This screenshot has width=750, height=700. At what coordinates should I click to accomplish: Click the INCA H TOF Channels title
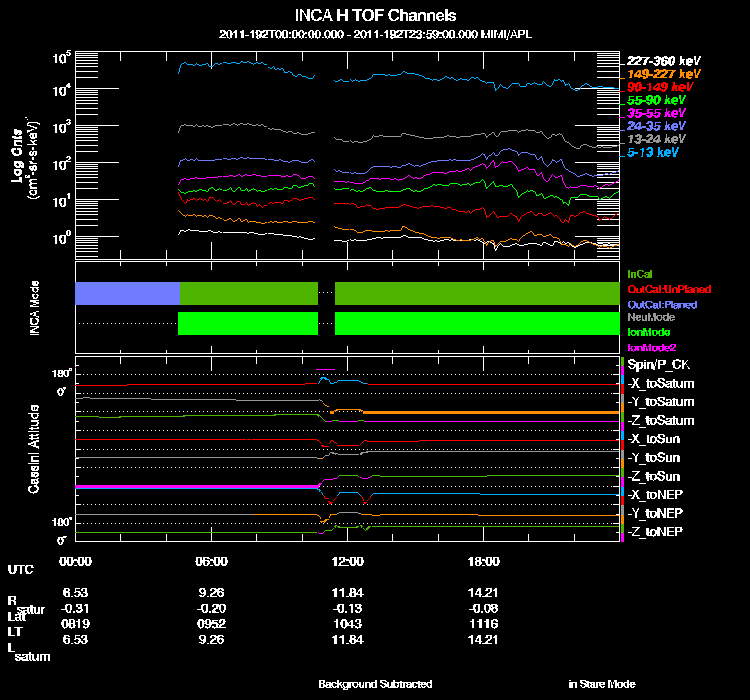(375, 15)
